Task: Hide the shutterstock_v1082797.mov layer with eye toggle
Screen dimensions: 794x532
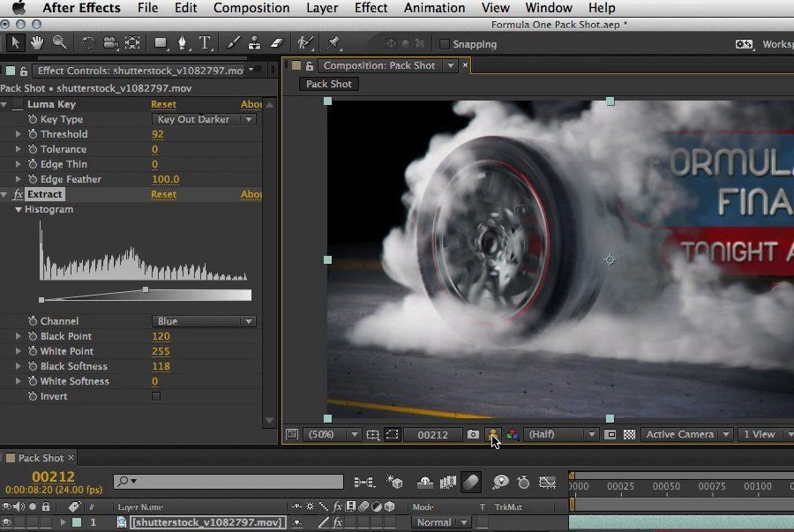Action: tap(7, 522)
